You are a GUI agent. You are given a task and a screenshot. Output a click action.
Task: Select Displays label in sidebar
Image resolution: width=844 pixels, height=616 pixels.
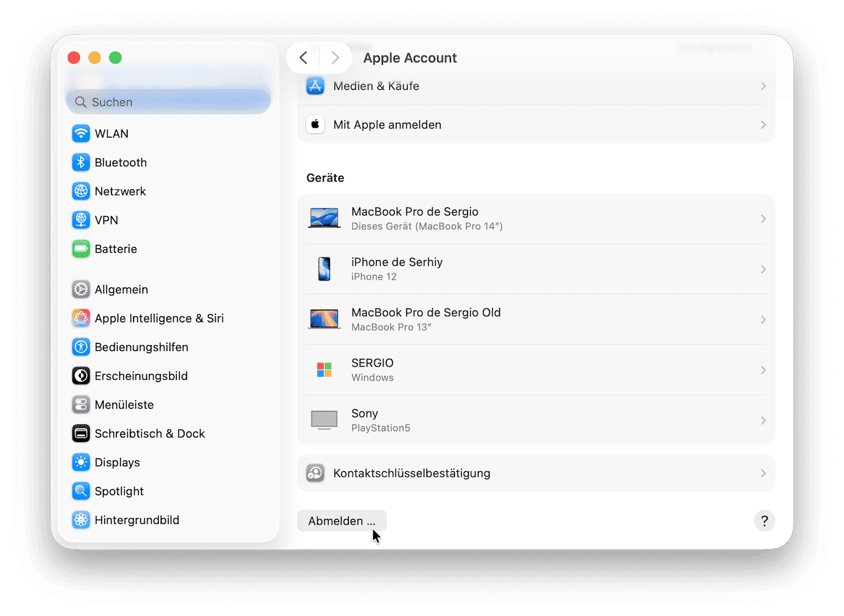[x=117, y=462]
